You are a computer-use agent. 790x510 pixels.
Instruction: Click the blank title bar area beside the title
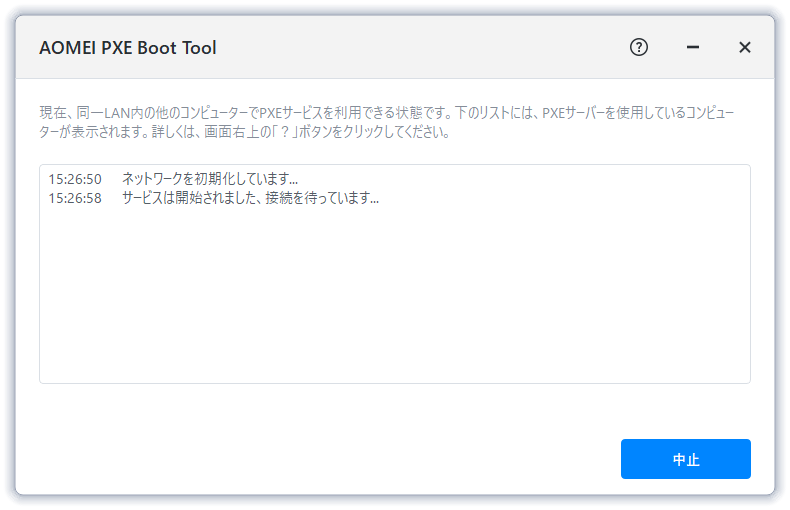[420, 47]
